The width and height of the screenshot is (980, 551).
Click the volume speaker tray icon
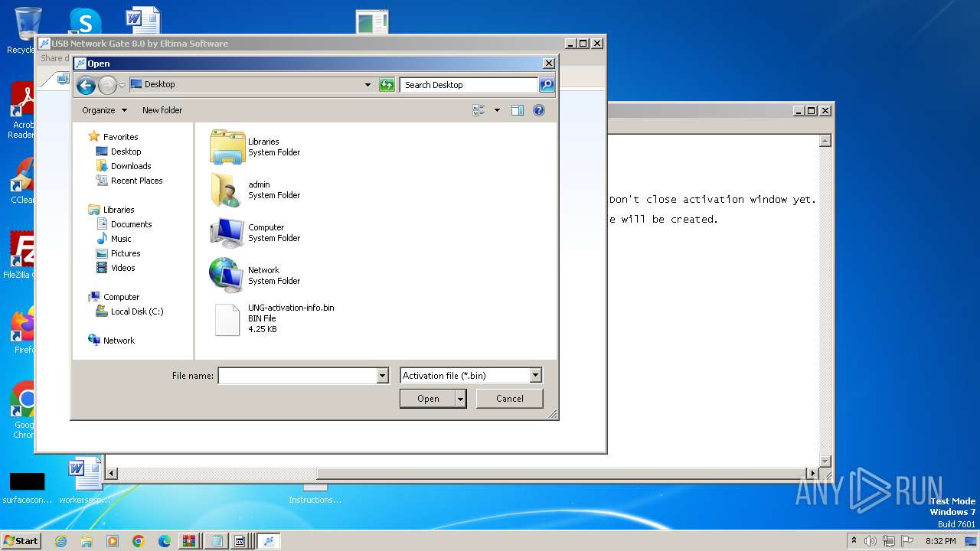[x=871, y=541]
